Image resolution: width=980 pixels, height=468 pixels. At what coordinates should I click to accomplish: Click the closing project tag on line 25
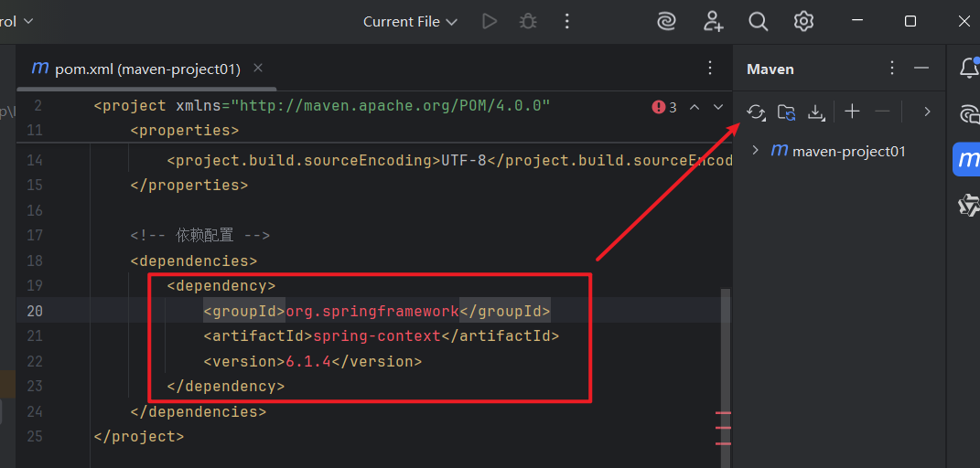(x=139, y=436)
